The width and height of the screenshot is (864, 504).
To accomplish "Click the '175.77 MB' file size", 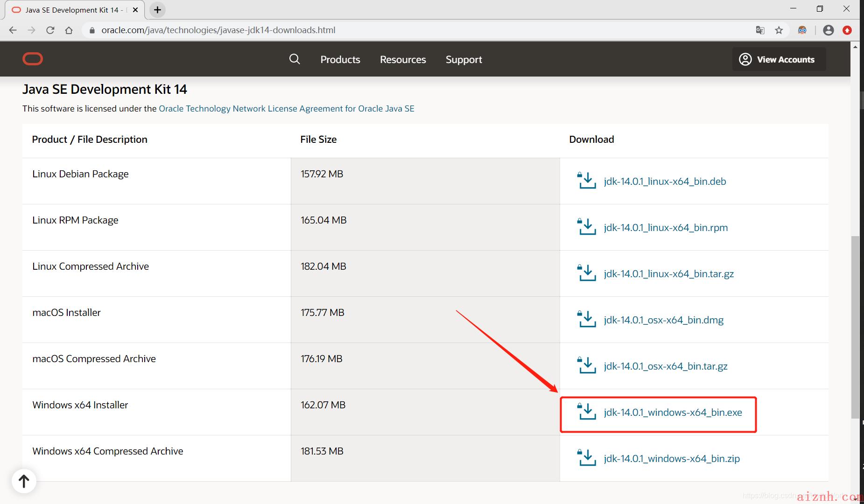I will coord(322,313).
